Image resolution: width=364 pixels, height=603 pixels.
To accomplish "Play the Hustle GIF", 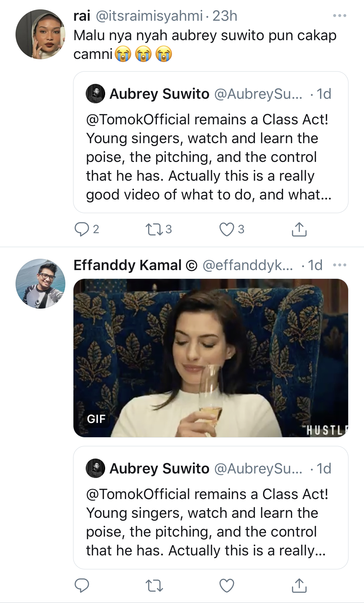I will (211, 358).
